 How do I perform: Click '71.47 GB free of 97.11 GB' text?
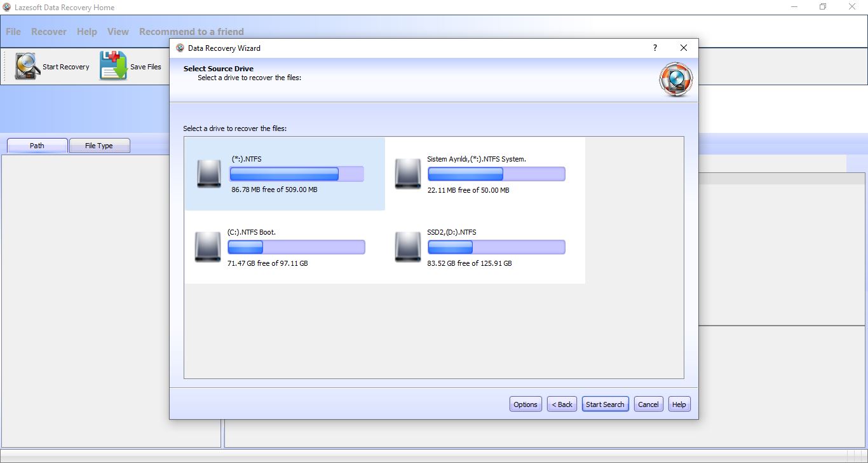tap(268, 263)
